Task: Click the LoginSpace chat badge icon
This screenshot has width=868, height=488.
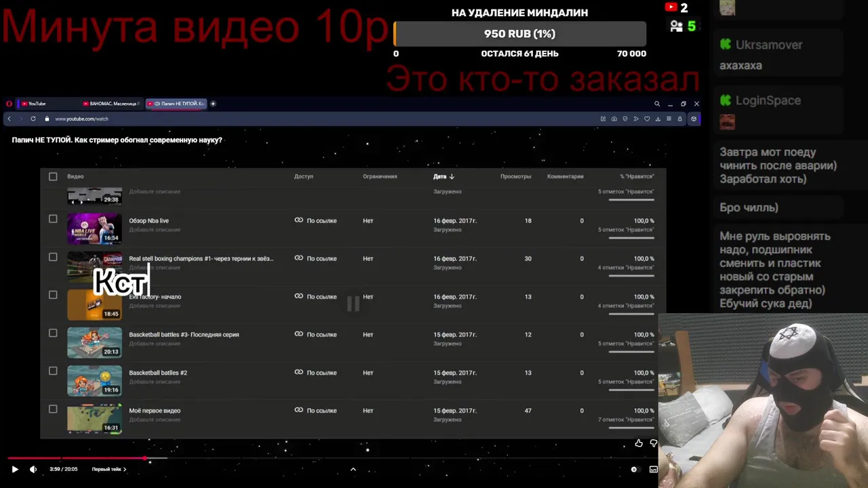Action: tap(726, 100)
